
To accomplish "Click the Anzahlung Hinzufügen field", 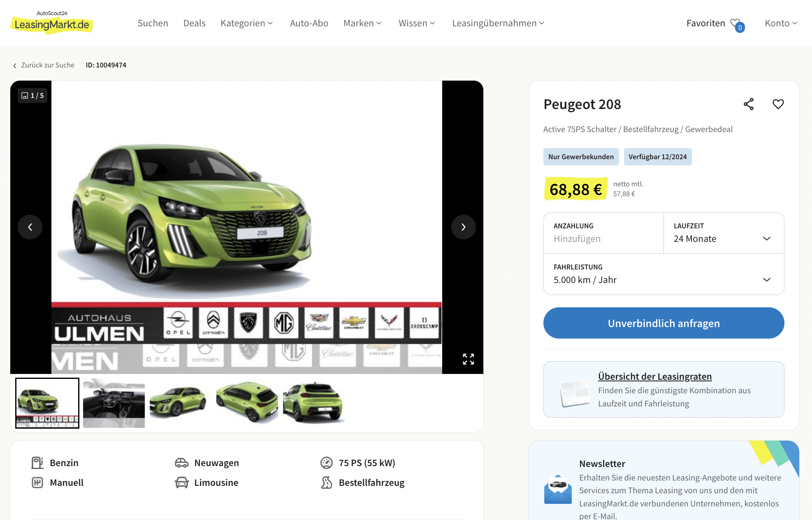I will (x=603, y=233).
